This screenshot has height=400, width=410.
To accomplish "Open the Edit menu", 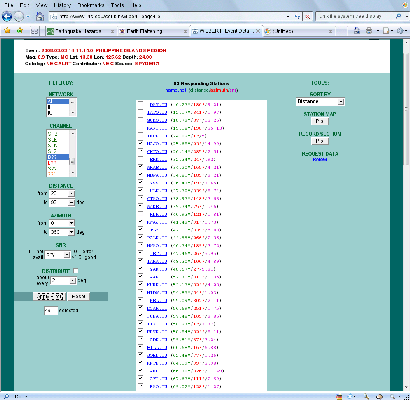I will pyautogui.click(x=24, y=5).
